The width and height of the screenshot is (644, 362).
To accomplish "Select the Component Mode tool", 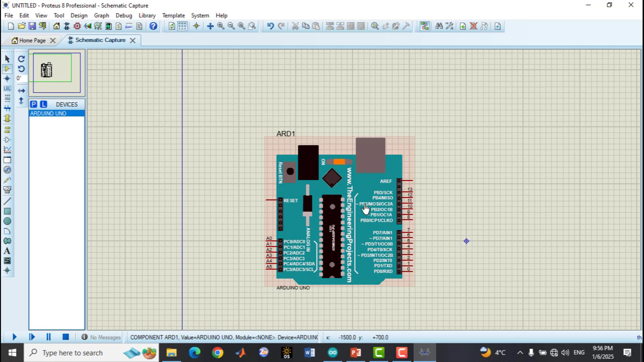I will pos(7,69).
